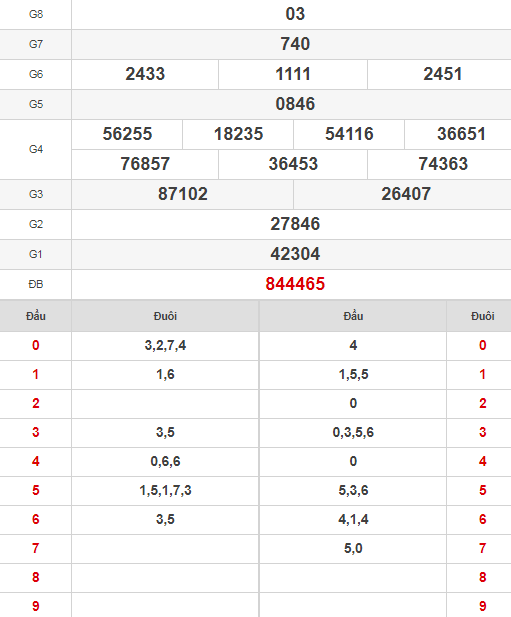The width and height of the screenshot is (511, 617).
Task: Select the Đầu cell 4,1,4
Action: pyautogui.click(x=353, y=519)
